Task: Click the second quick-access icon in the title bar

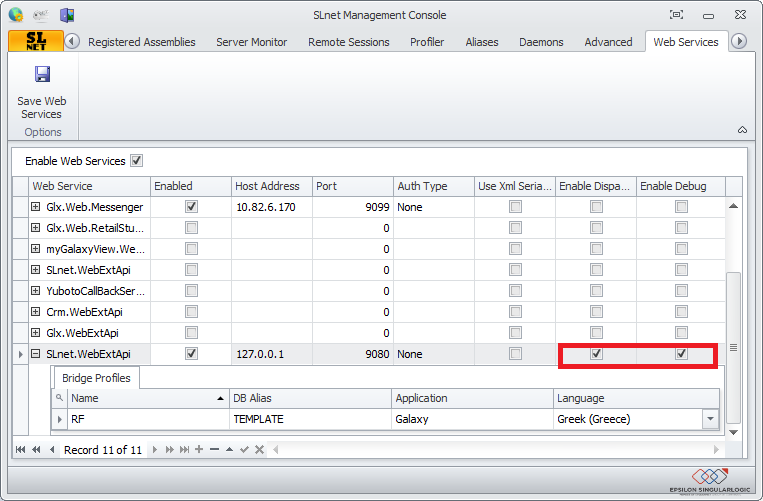Action: (x=41, y=15)
